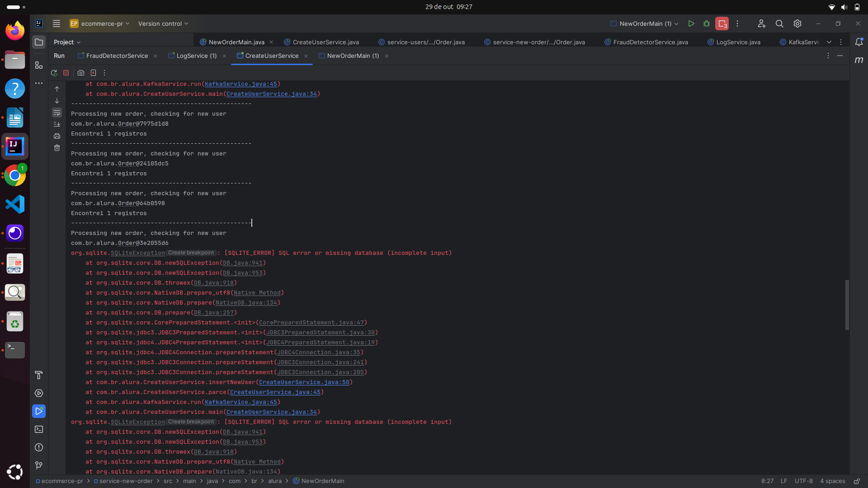This screenshot has height=488, width=868.
Task: Click the red stop-all processes button
Action: click(722, 23)
